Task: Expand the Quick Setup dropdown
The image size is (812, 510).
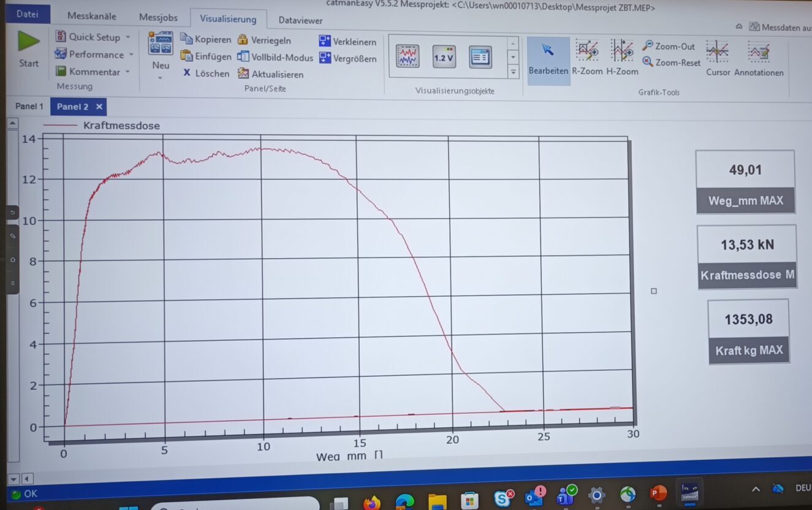Action: pos(128,37)
